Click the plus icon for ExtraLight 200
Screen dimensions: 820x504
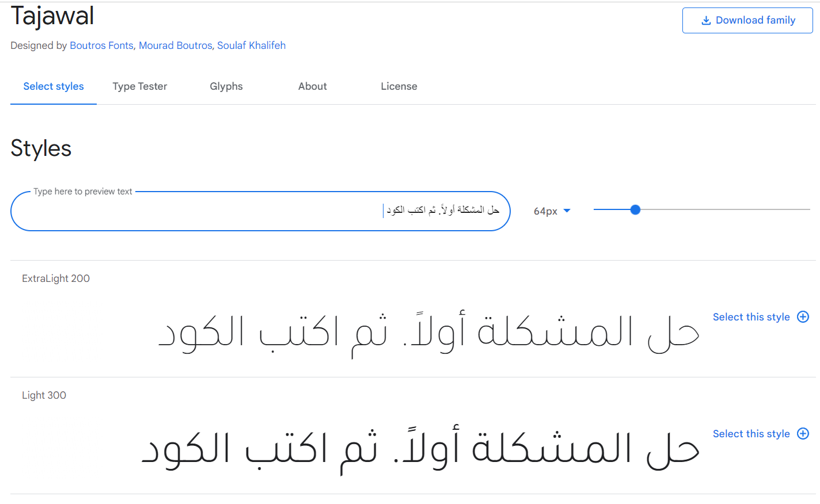[x=803, y=317]
